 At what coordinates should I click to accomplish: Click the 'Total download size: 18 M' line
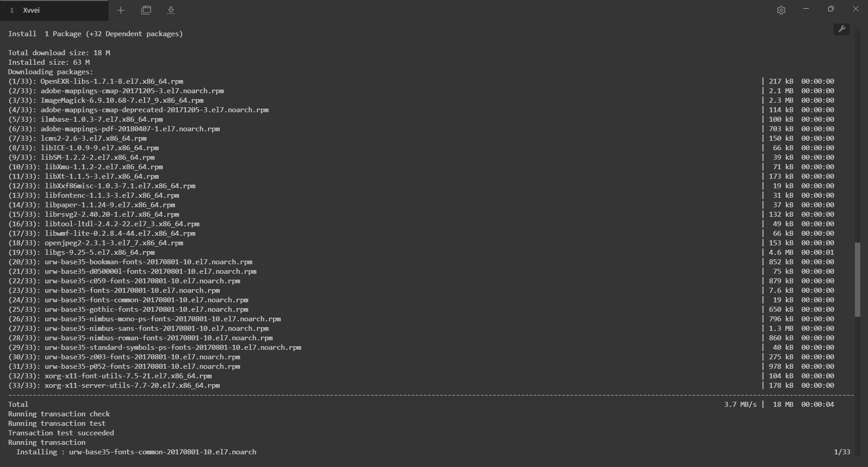pyautogui.click(x=59, y=53)
